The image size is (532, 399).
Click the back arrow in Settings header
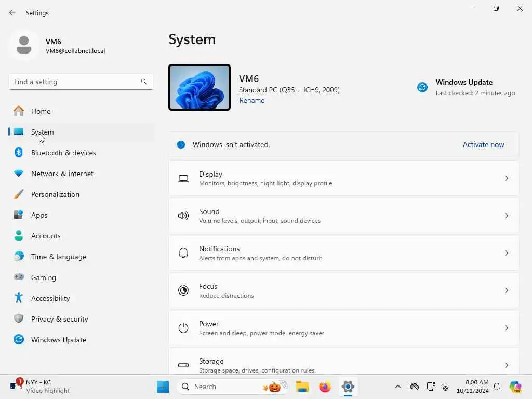(x=12, y=12)
